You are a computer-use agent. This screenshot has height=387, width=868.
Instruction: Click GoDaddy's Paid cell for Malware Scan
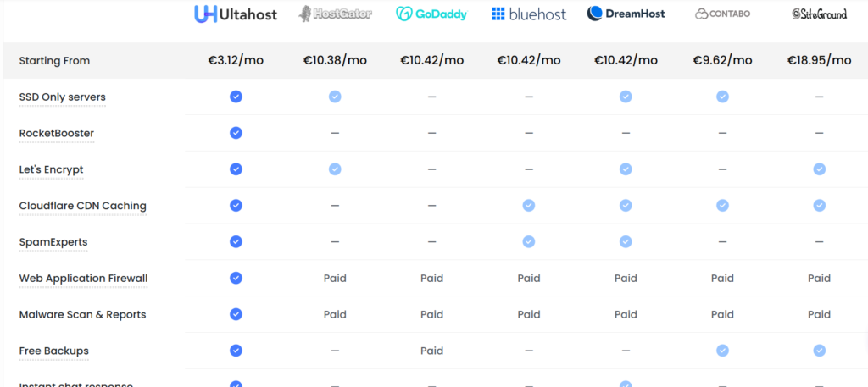point(431,314)
